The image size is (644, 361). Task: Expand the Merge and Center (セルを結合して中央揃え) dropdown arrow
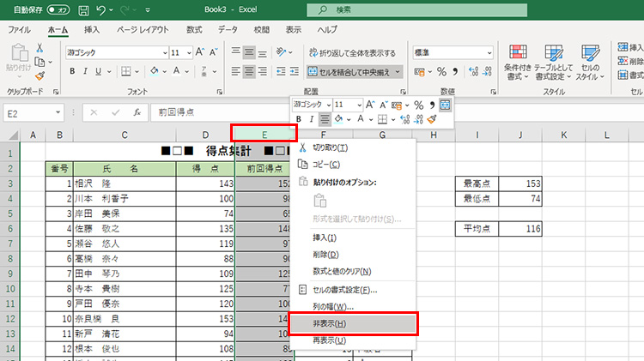(400, 72)
